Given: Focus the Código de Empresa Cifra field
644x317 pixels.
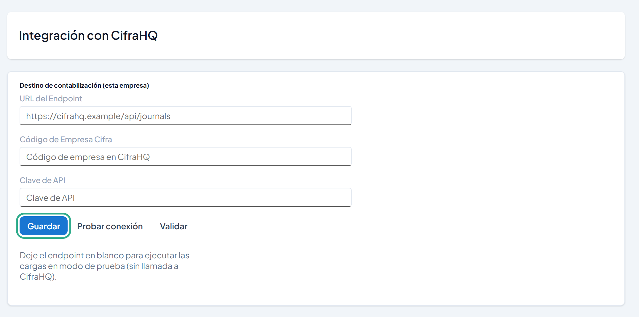Looking at the screenshot, I should tap(186, 157).
